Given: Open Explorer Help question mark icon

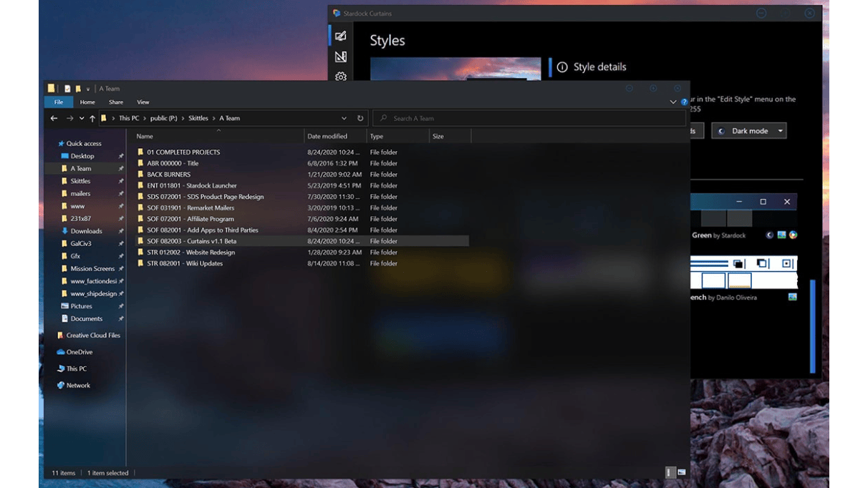Looking at the screenshot, I should 684,102.
